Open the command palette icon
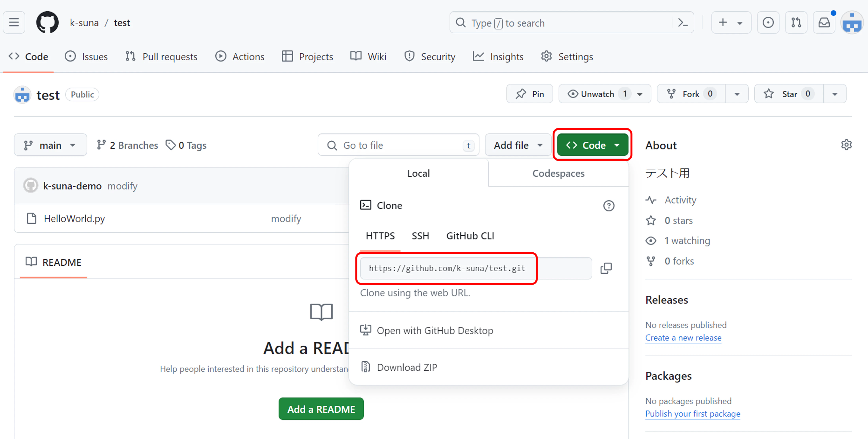Viewport: 868px width, 439px height. [683, 23]
